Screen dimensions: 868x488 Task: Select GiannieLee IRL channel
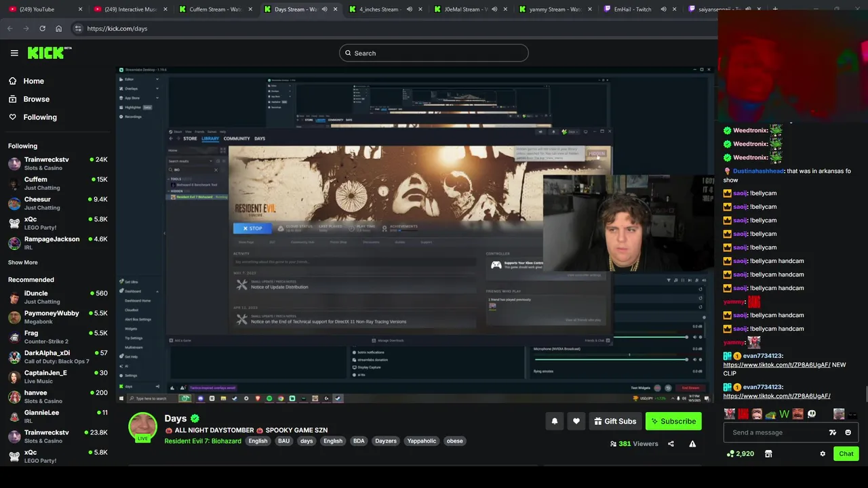(x=58, y=416)
